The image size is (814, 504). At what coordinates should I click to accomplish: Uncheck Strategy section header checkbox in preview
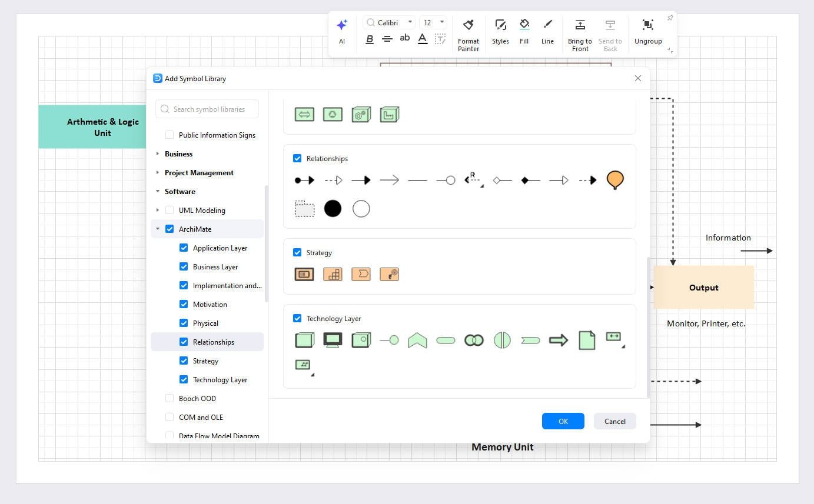pos(297,252)
